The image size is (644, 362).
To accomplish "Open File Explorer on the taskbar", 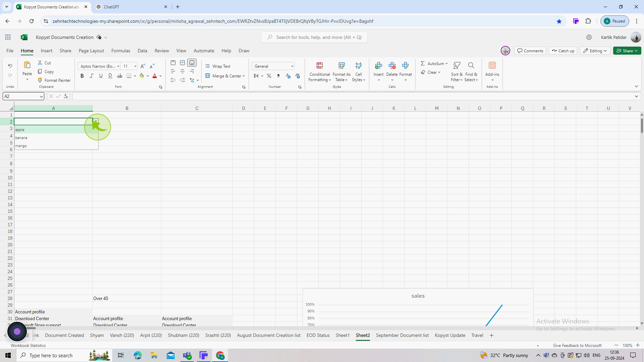I will coord(154,355).
